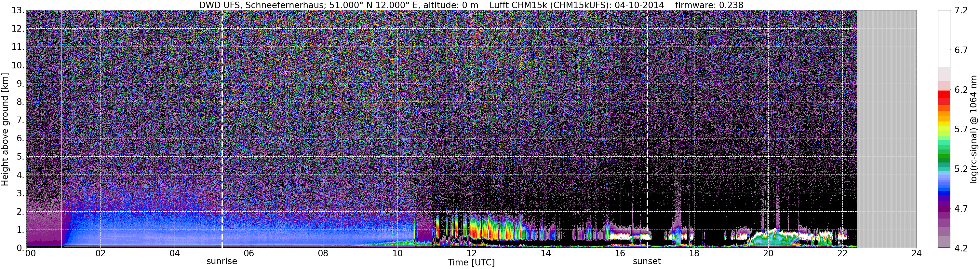Click the '06' time tick label

(x=249, y=253)
